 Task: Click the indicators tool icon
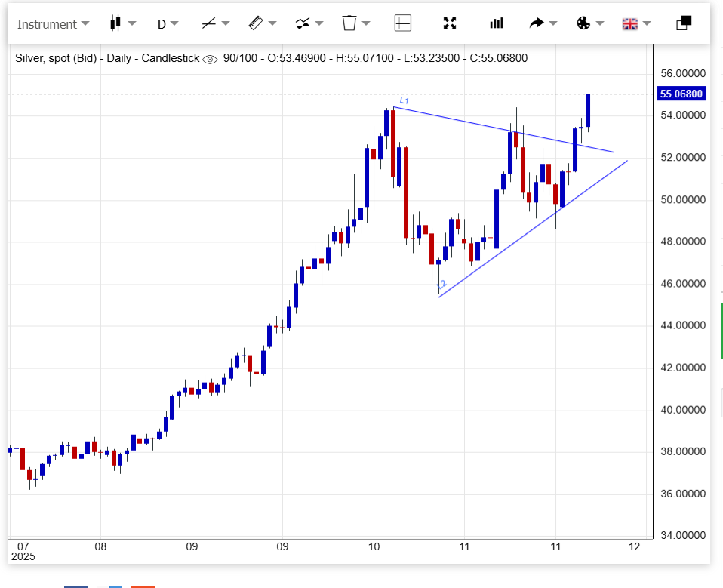click(303, 23)
